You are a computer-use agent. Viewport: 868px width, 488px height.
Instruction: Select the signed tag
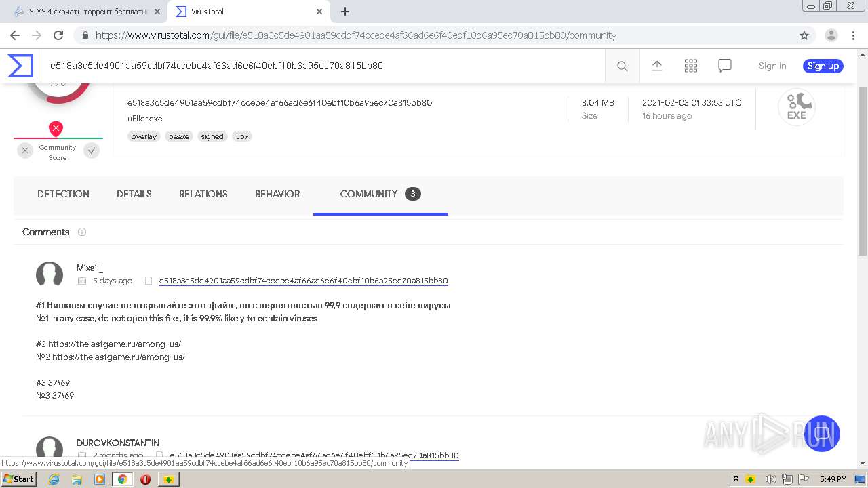[212, 136]
